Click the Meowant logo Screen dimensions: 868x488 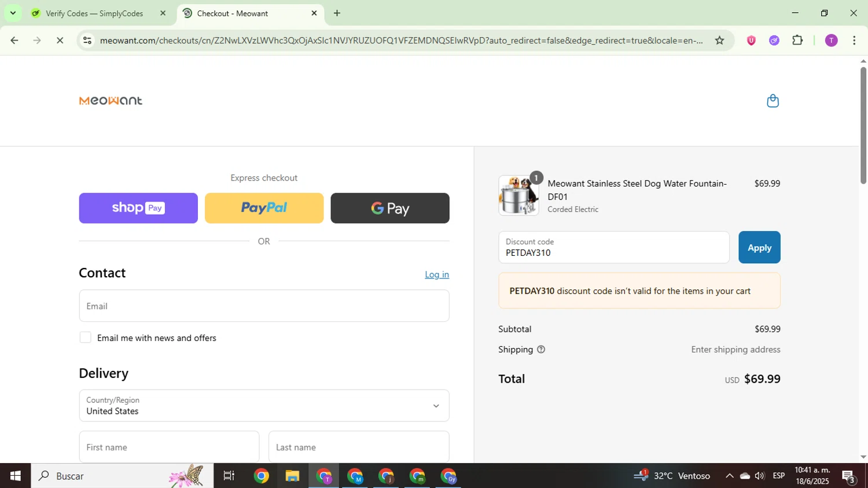(x=111, y=101)
